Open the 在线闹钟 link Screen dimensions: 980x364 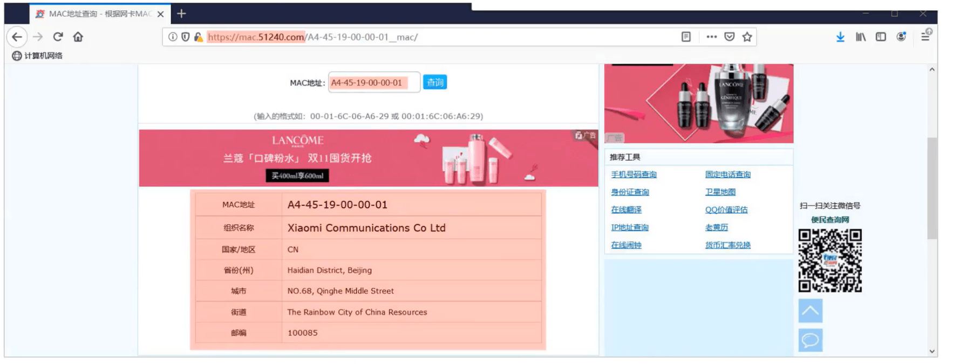click(627, 245)
